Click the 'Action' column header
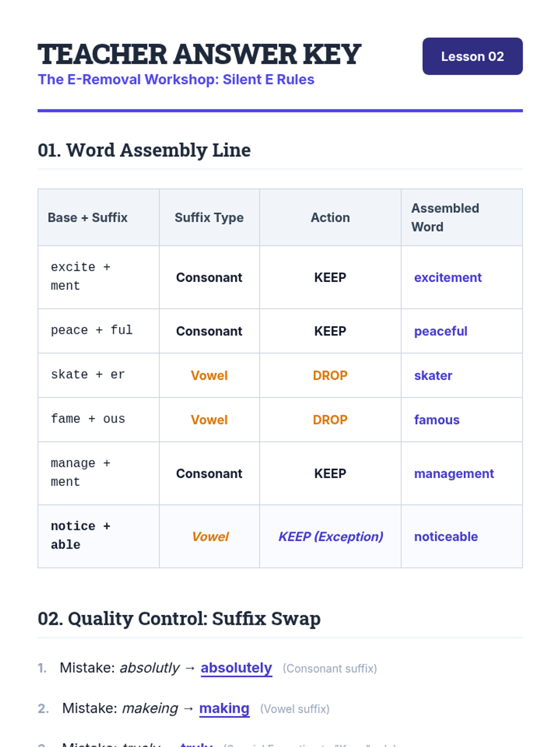560x747 pixels. point(330,218)
